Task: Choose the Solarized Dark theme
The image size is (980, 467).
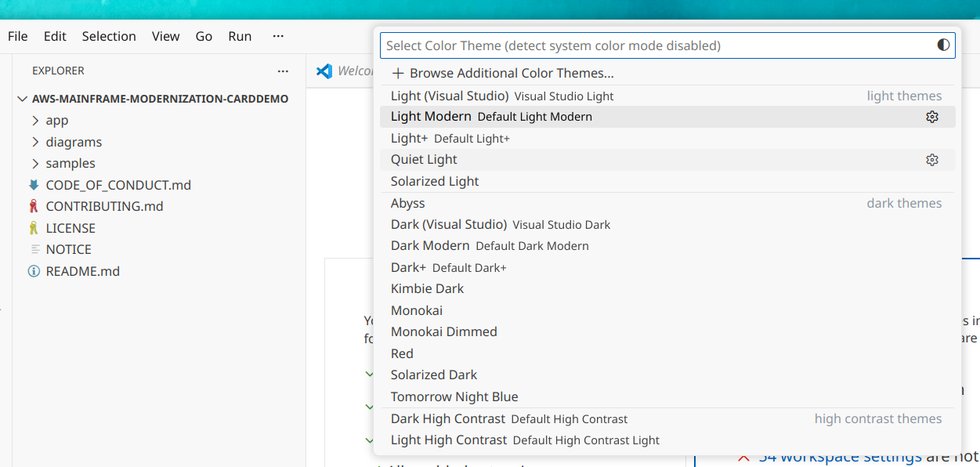Action: (434, 375)
